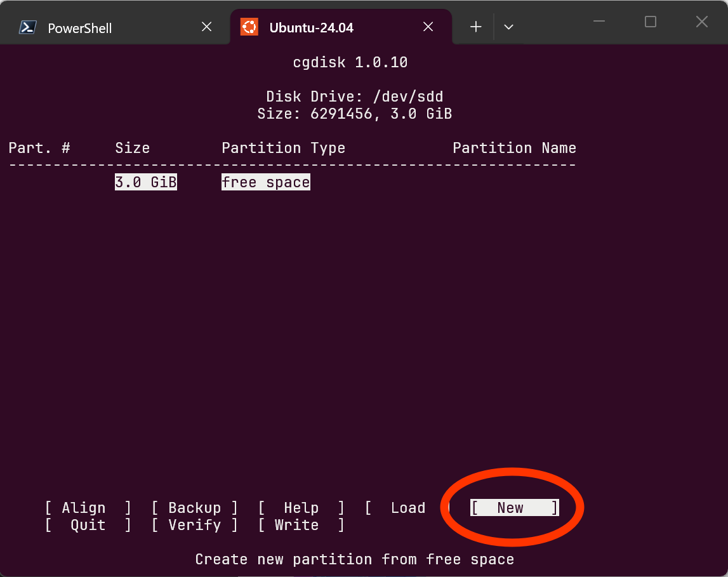This screenshot has height=577, width=728.
Task: Select the Quit option
Action: tap(88, 525)
